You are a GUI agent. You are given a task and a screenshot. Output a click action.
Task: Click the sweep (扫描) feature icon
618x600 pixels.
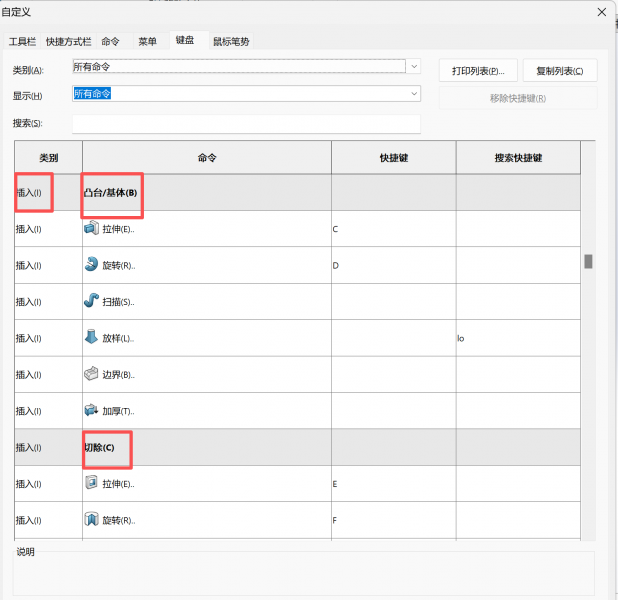tap(91, 300)
